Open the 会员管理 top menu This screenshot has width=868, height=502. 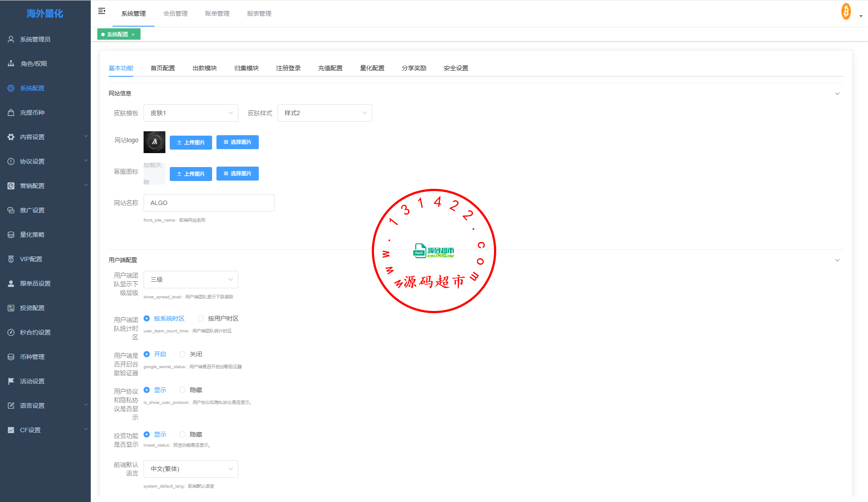point(175,14)
